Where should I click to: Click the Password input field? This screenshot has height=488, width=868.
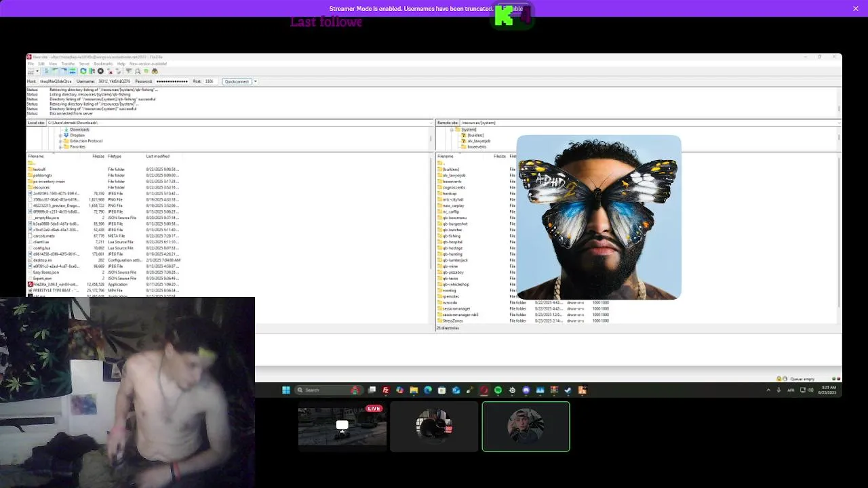[172, 81]
